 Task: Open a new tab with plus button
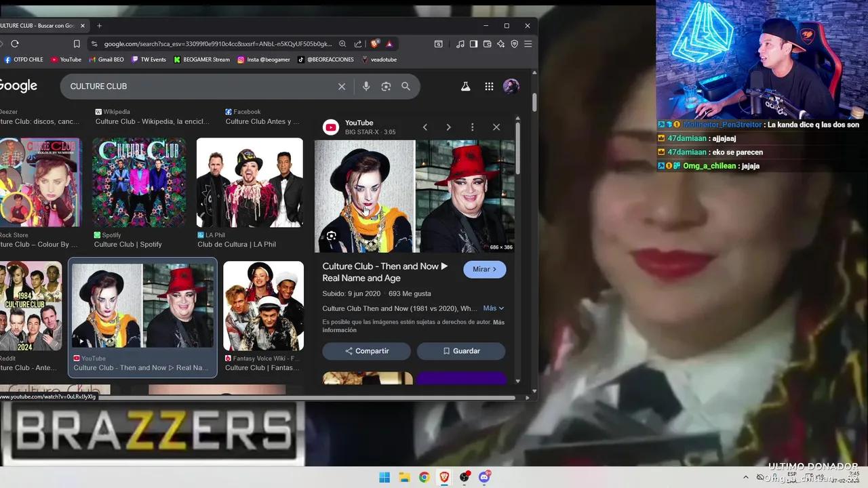coord(99,26)
